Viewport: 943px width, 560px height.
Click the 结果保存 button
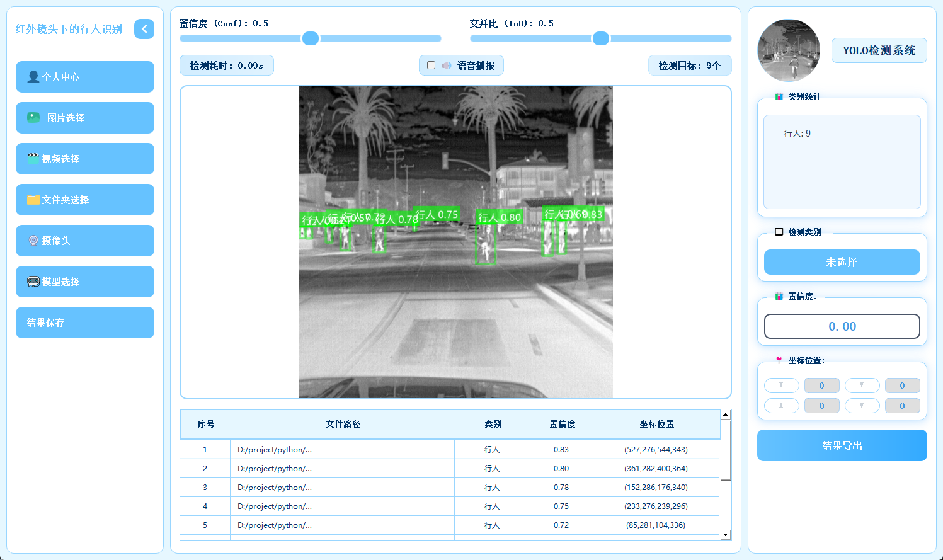click(x=85, y=323)
